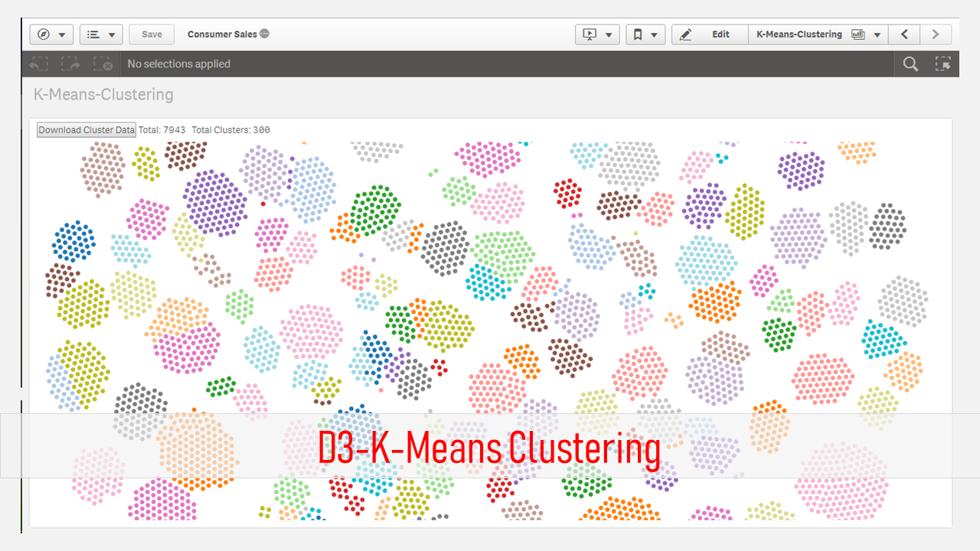Click the Edit button
Screen dimensions: 980x551
(709, 34)
